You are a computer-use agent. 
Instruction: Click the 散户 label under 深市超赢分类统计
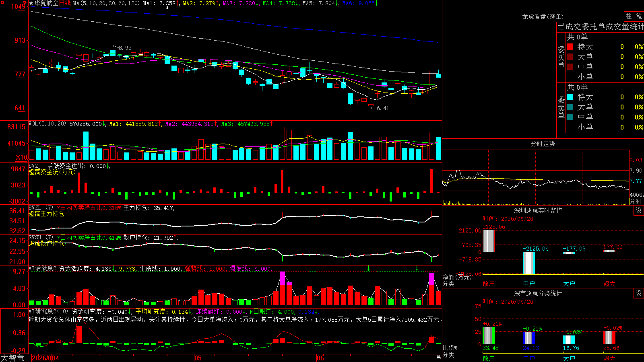point(489,358)
